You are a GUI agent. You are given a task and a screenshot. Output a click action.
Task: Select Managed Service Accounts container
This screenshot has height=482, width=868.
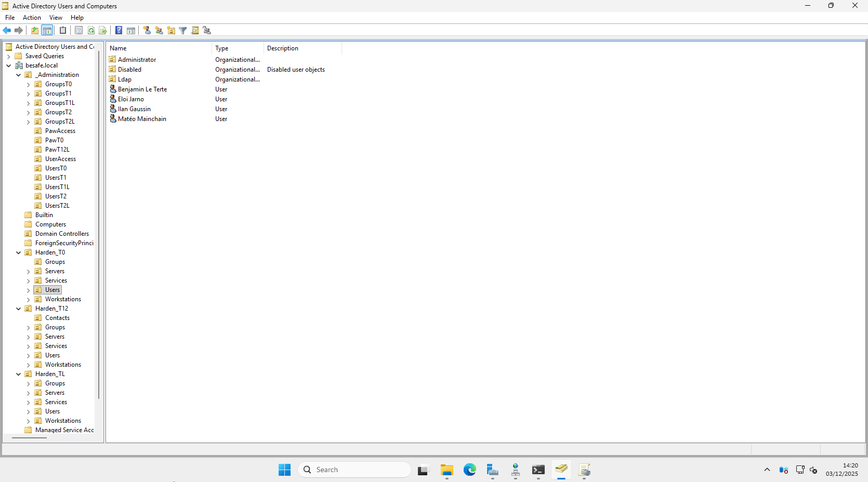[x=64, y=430]
